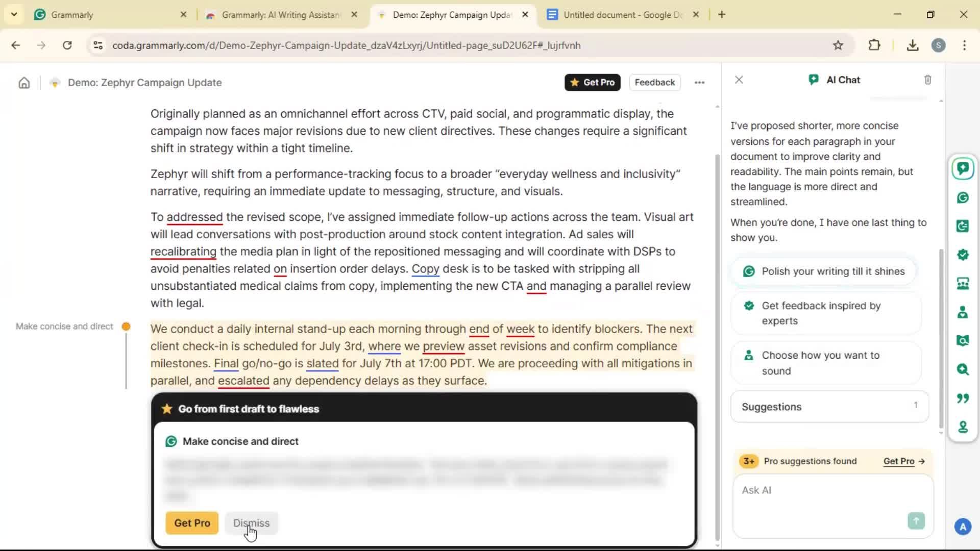
Task: Open the expert review badge icon
Action: pos(963,255)
